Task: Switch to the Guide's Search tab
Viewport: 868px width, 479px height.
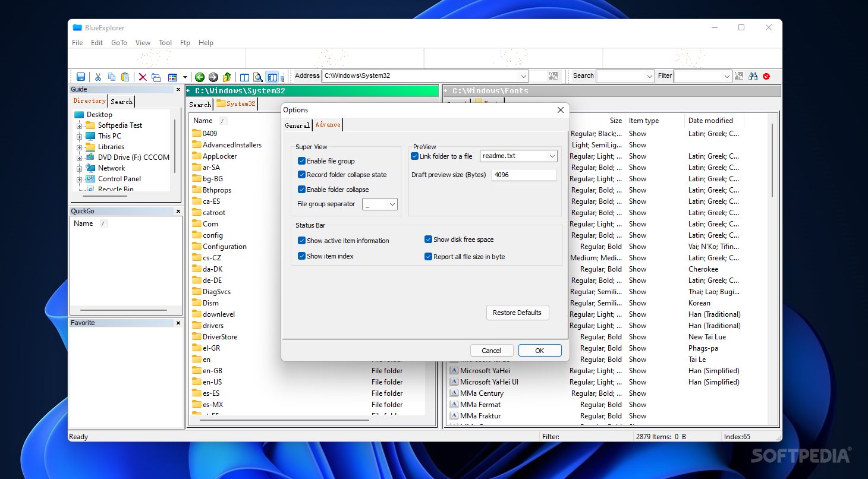Action: pos(121,102)
